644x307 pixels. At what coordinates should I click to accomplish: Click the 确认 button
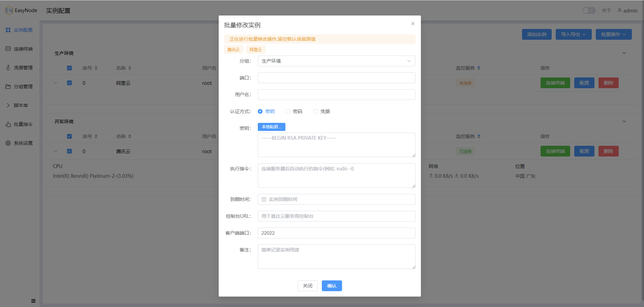(x=332, y=286)
